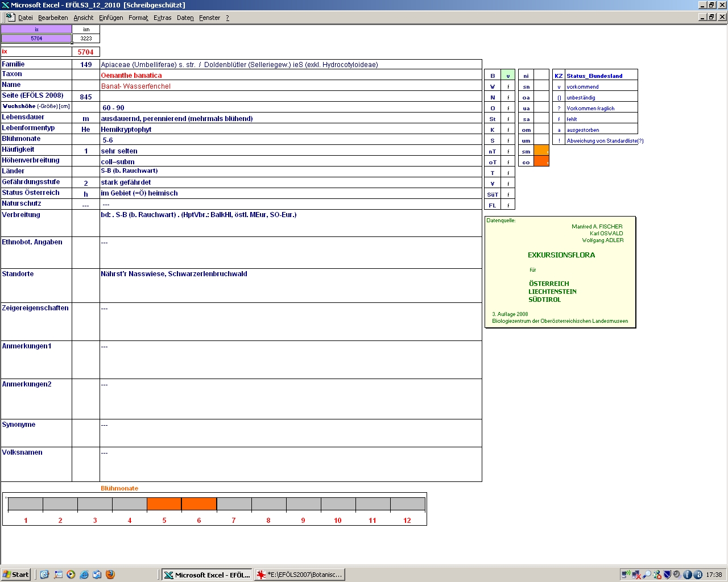The height and width of the screenshot is (582, 728).
Task: Click first quick launch icon beside Start
Action: 45,575
